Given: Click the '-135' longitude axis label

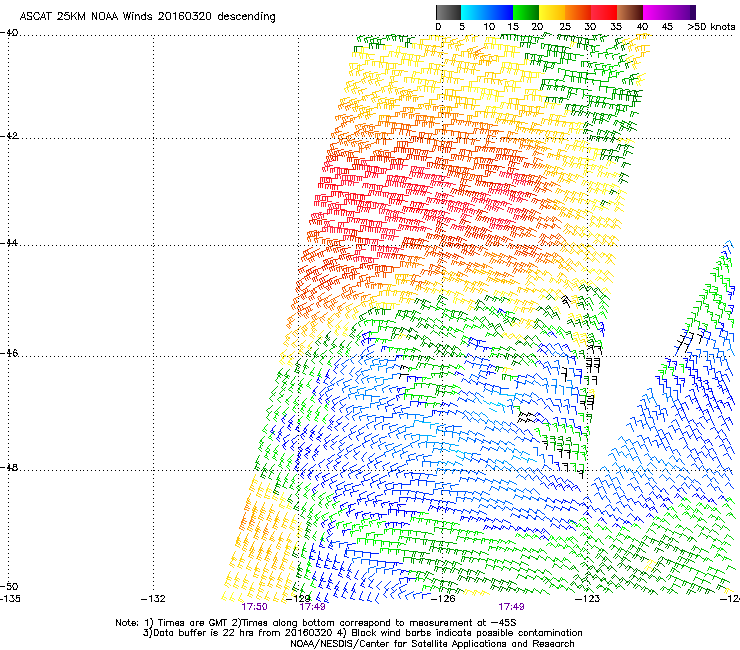Looking at the screenshot, I should pyautogui.click(x=10, y=599).
